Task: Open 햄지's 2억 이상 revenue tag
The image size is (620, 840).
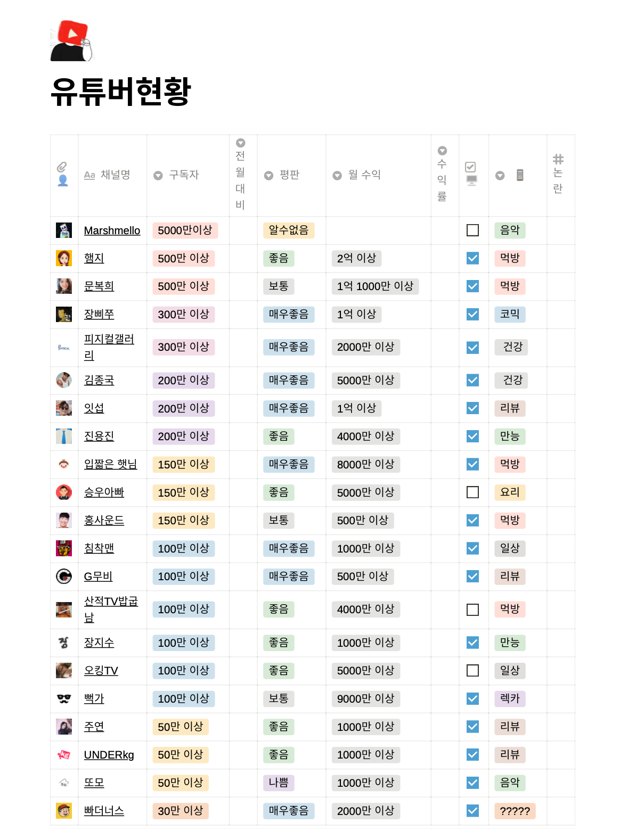Action: [x=356, y=258]
